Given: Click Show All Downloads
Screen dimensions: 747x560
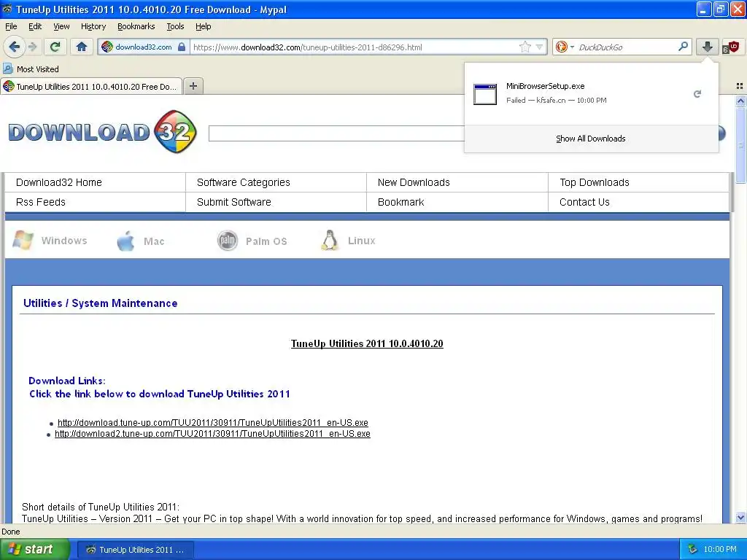Looking at the screenshot, I should click(x=591, y=139).
